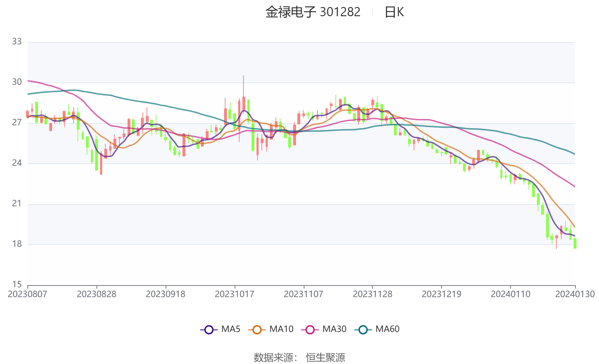Click the teal MA60 legend circle icon
This screenshot has height=364, width=599.
363,330
